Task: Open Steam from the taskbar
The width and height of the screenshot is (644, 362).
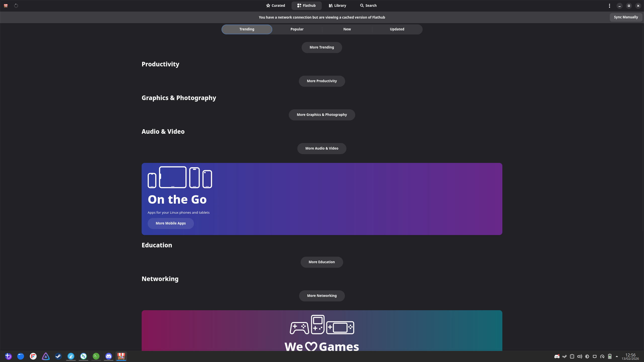Action: tap(58, 356)
